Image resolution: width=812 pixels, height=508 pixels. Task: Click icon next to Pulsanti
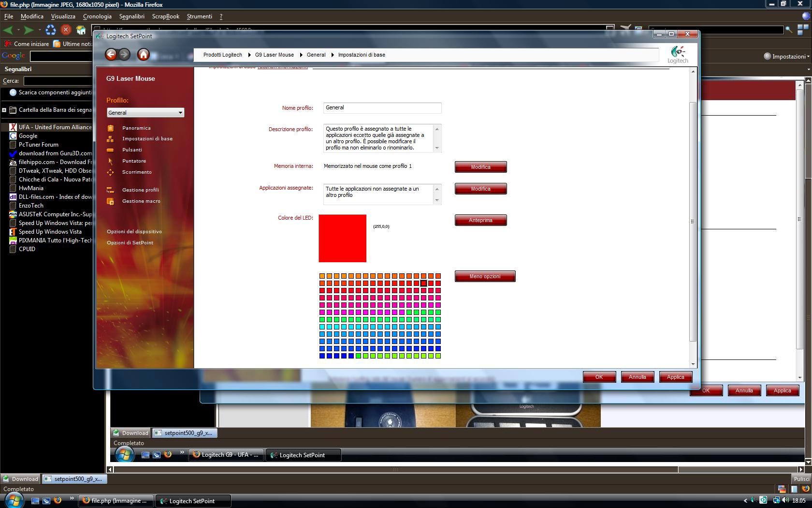[110, 150]
